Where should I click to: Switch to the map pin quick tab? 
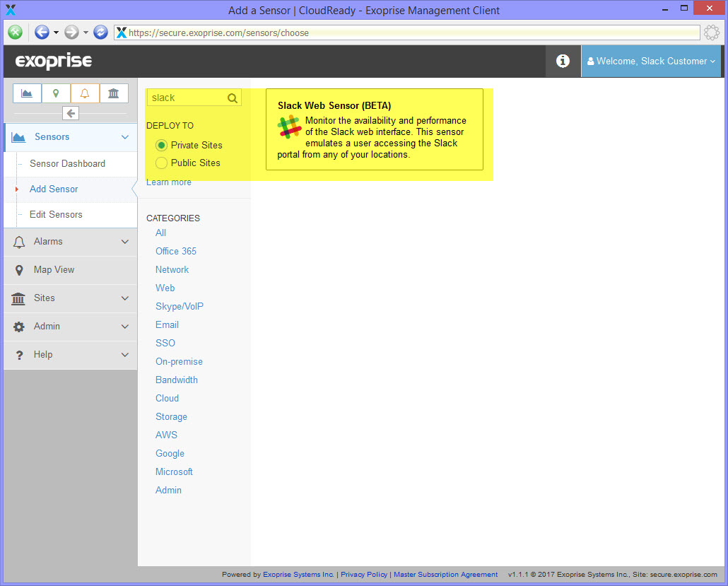pos(56,93)
